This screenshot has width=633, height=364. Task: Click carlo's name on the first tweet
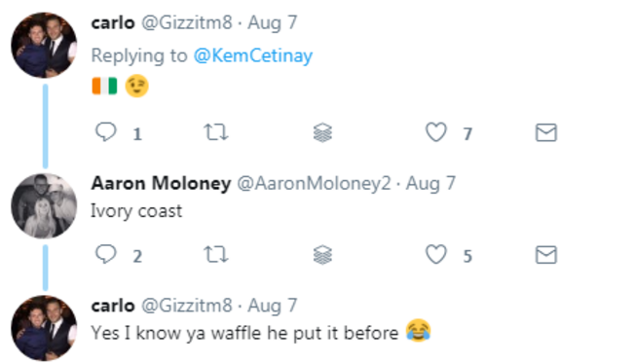click(113, 23)
